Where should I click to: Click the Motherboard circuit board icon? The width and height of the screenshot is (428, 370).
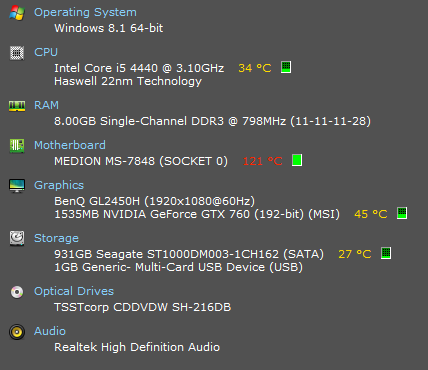(x=17, y=146)
